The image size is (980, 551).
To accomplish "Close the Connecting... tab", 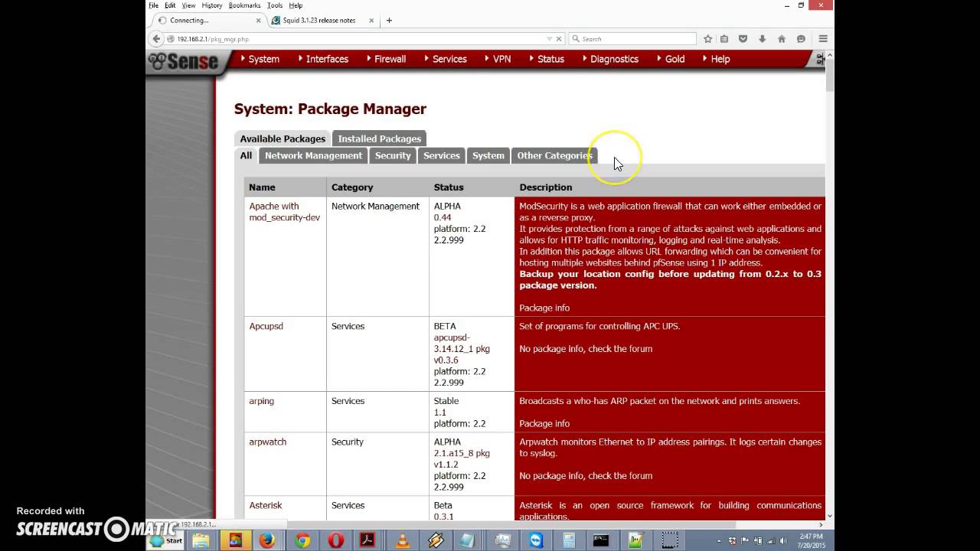I will 259,21.
